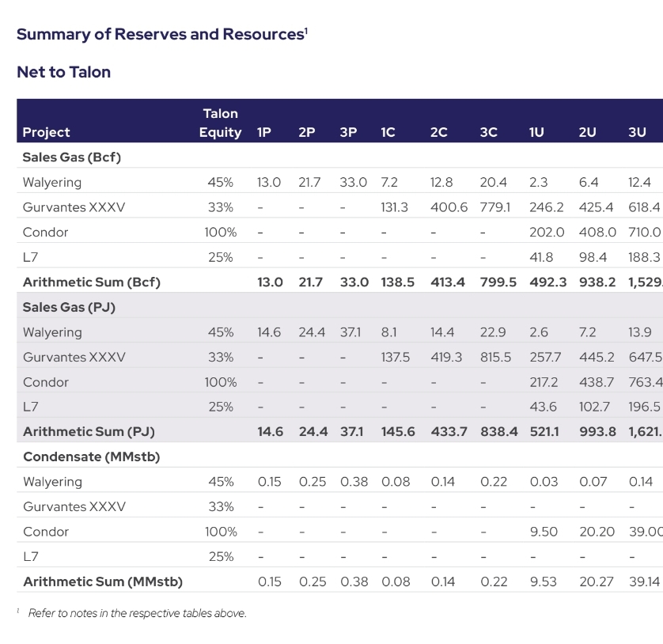Click Gurvantes XXXV 3C value 779.1
Screen dimensions: 663x644
pos(494,207)
